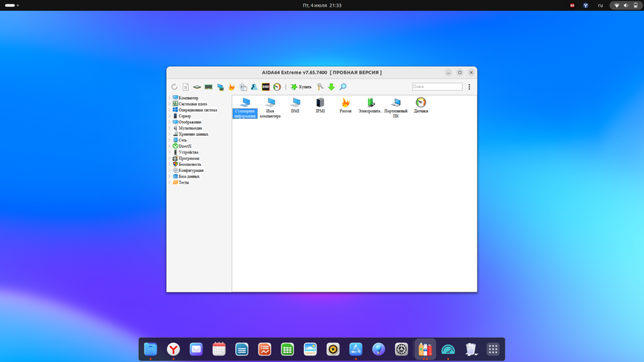Click the green download arrow icon

click(331, 87)
